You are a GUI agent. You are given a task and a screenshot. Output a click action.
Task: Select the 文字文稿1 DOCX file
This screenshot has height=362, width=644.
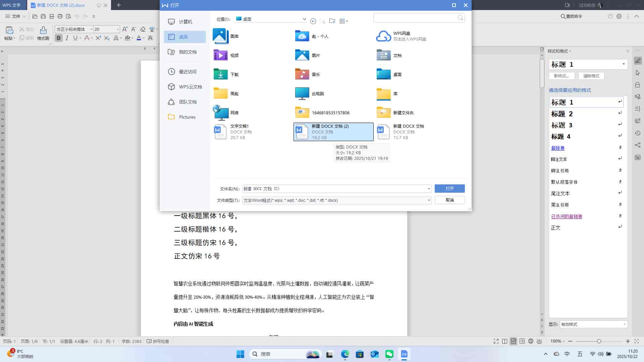point(233,132)
